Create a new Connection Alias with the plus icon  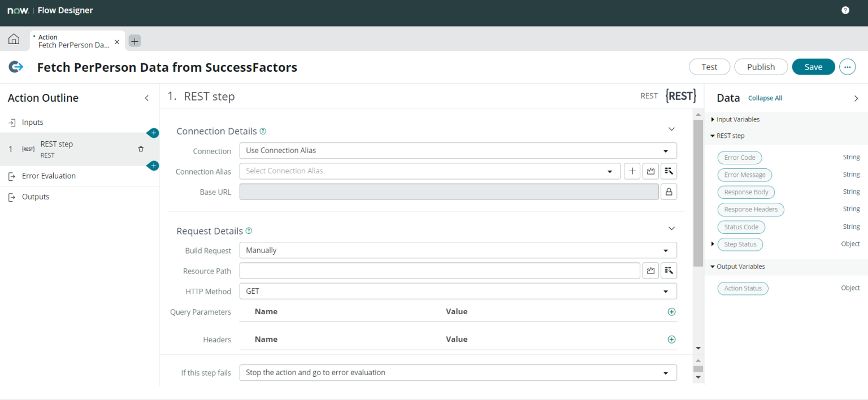tap(632, 171)
